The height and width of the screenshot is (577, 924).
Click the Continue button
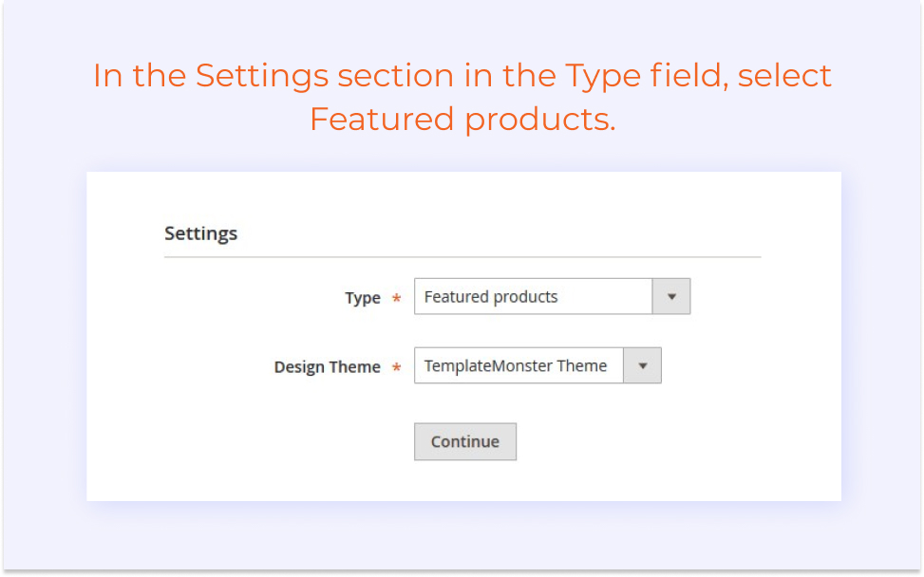pos(465,441)
